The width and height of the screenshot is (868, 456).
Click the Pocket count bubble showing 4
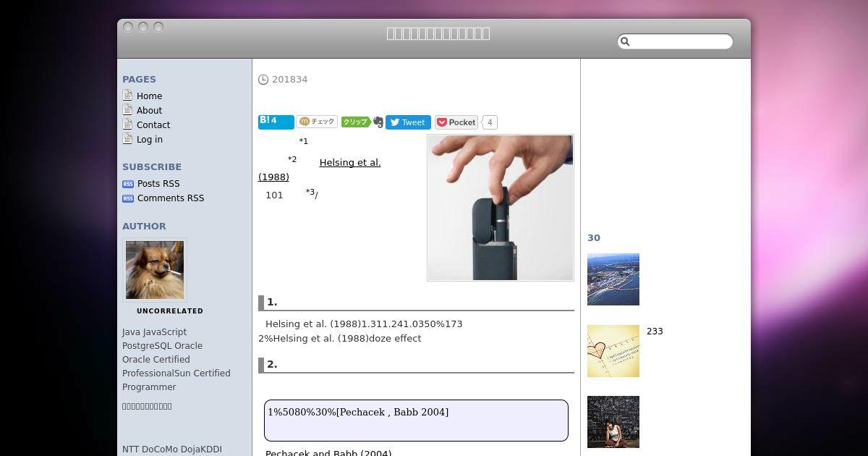490,122
